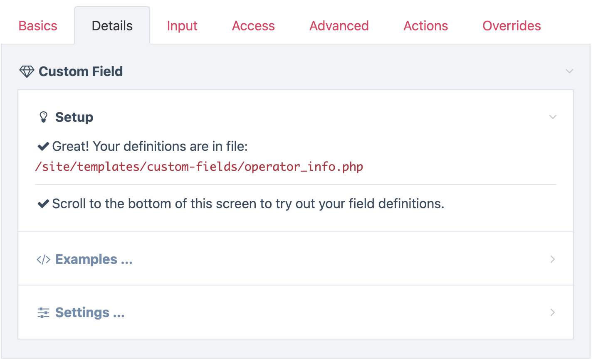Screen dimensions: 593x364
Task: Open the Examples ... heading
Action: (94, 259)
